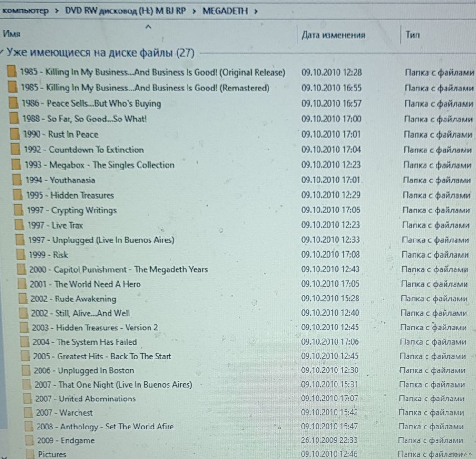Click the Pictures folder icon
The height and width of the screenshot is (459, 476).
(x=30, y=454)
